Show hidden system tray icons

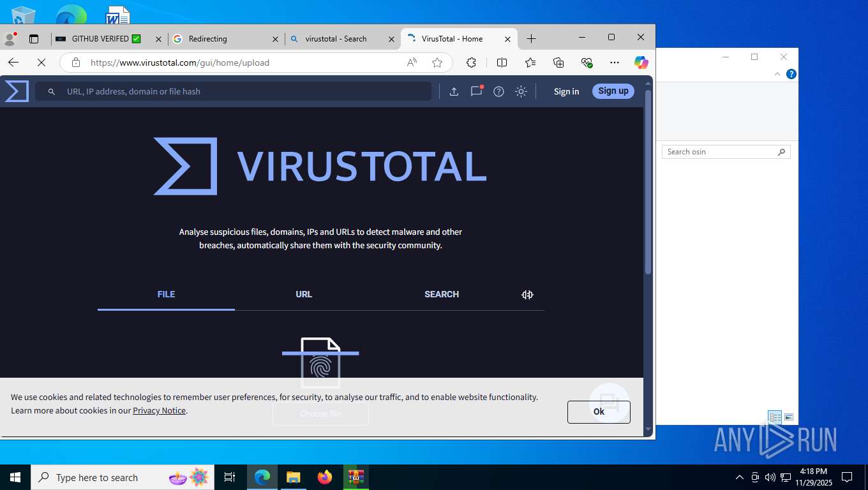pos(740,477)
